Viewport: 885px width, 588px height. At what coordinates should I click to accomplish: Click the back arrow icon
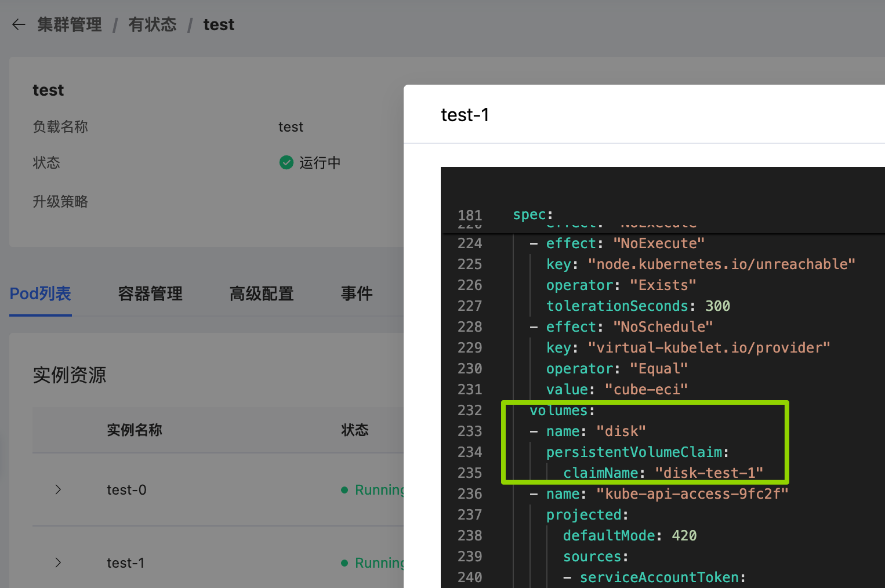pos(19,24)
